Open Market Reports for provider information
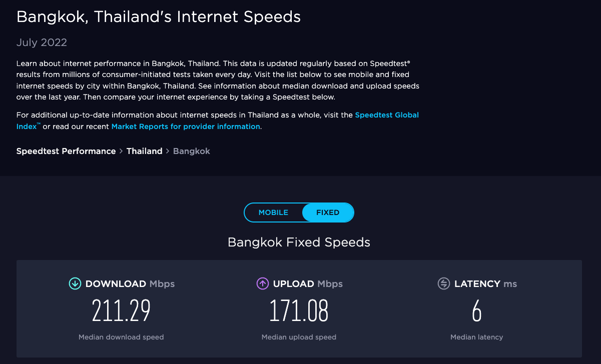 pyautogui.click(x=185, y=126)
